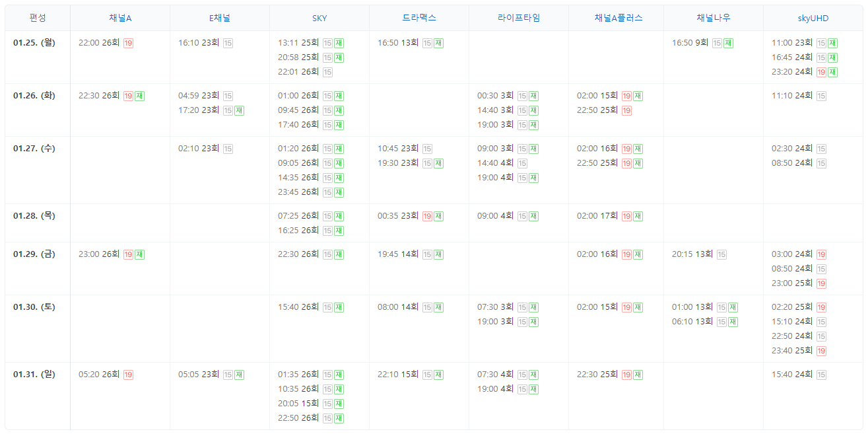Click the red 19 badge beside skyUHD 23:20 24회
The width and height of the screenshot is (868, 436).
[821, 72]
